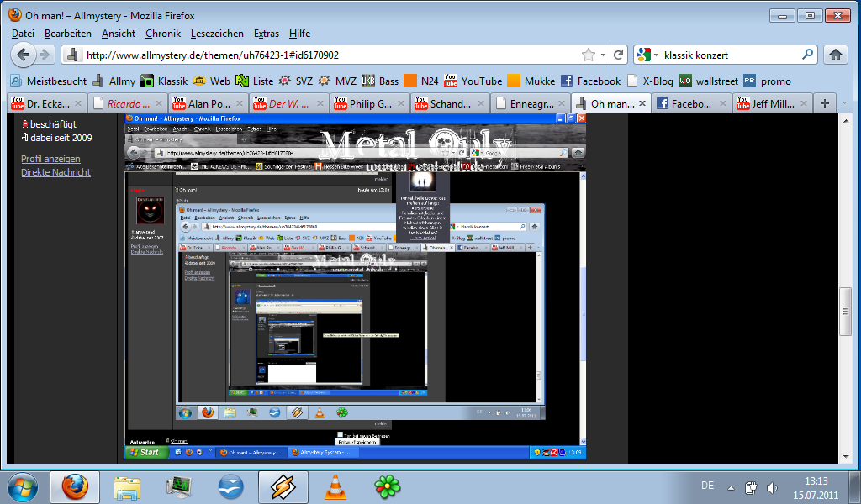The image size is (861, 504).
Task: Run the search with the magnifier icon
Action: 807,55
